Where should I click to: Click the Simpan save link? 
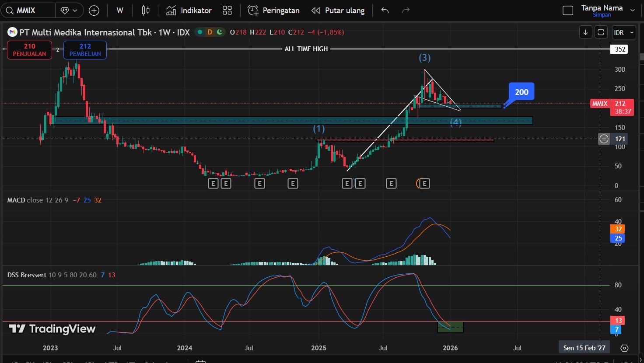coord(602,15)
